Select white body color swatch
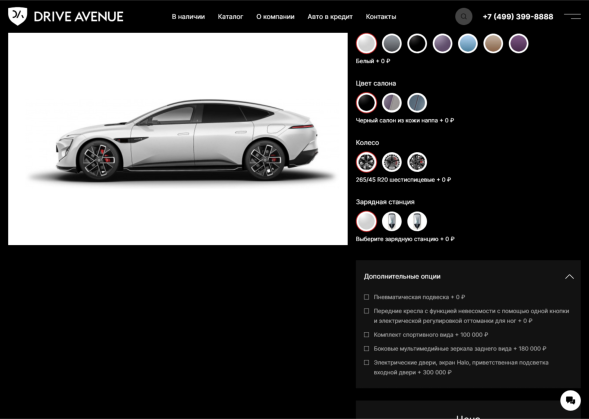589x419 pixels. (x=366, y=43)
